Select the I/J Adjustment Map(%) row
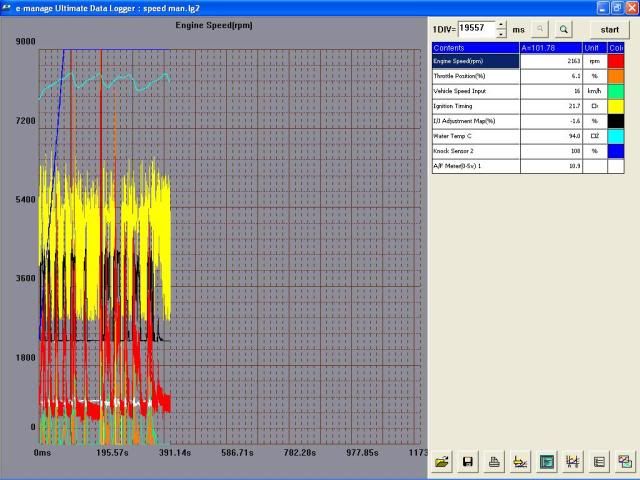Viewport: 640px width, 480px height. [x=528, y=121]
